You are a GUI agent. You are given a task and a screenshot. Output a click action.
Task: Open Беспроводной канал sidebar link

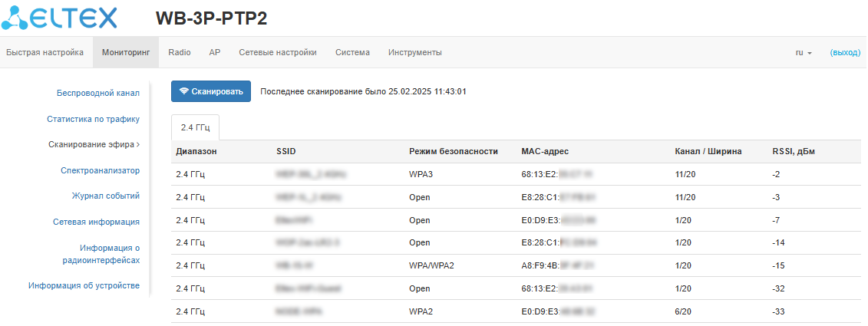[x=98, y=94]
